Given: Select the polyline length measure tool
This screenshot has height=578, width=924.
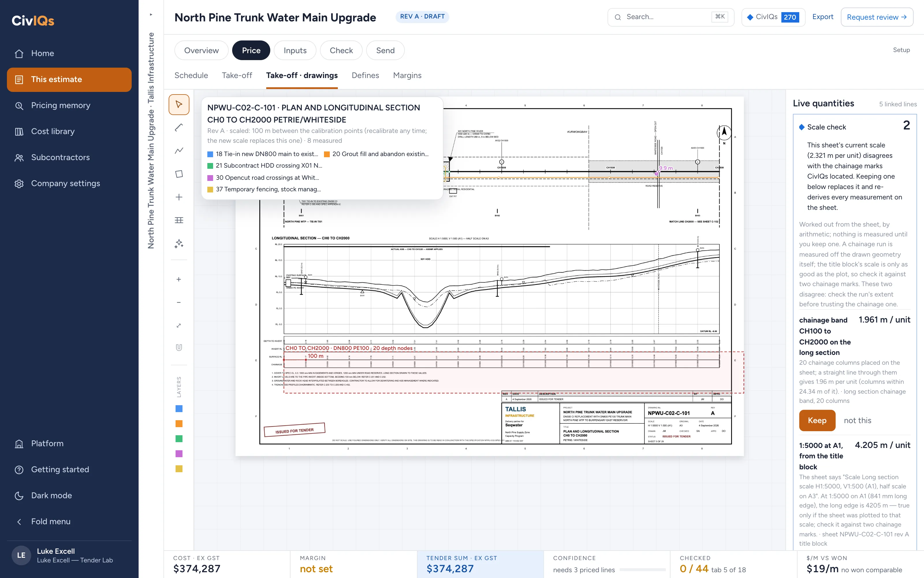Looking at the screenshot, I should click(179, 151).
